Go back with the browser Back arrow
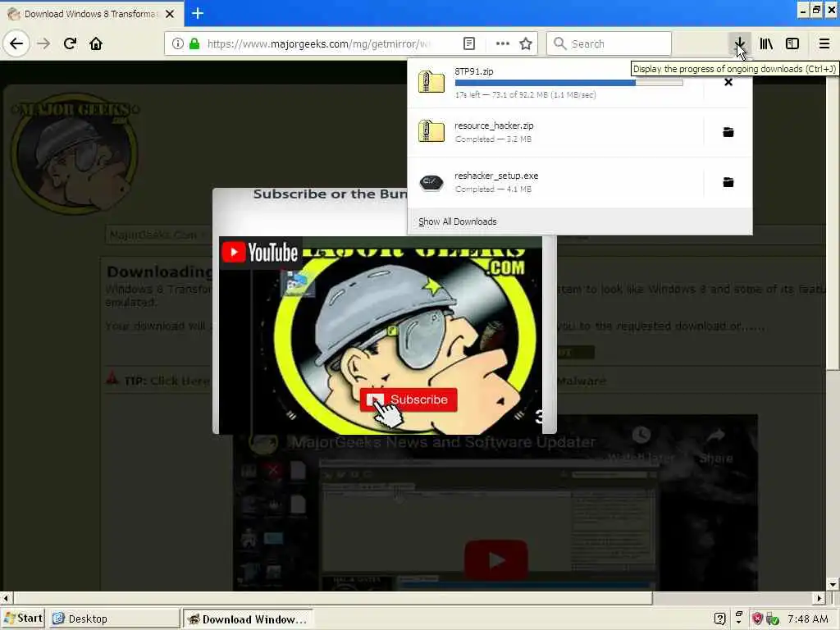Screen dimensions: 840x630 [16, 43]
